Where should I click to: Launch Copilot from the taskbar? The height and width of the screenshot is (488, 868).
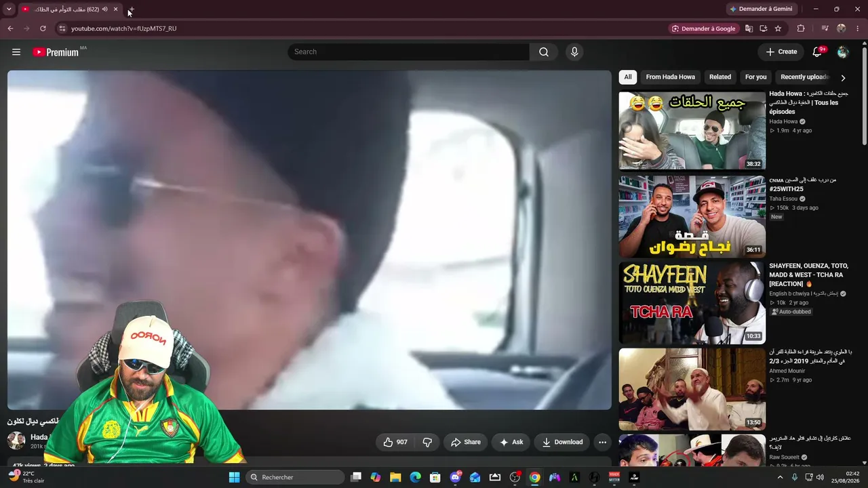click(x=376, y=477)
